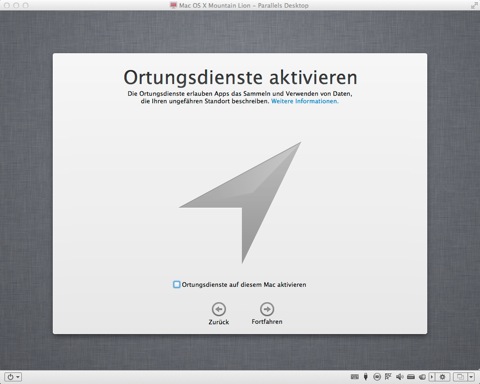The height and width of the screenshot is (384, 480).
Task: Enable "Ortungsdienste auf diesem Mac aktivieren" checkbox
Action: (x=176, y=284)
